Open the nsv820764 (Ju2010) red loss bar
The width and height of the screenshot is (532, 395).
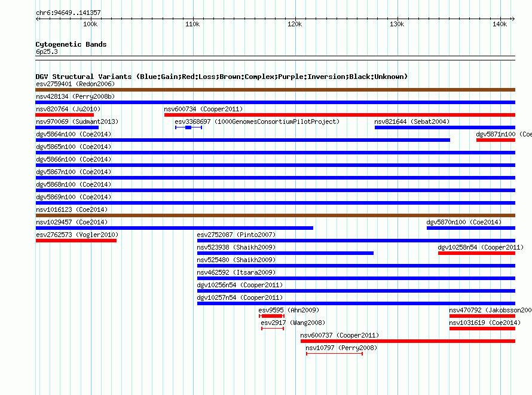pyautogui.click(x=65, y=115)
